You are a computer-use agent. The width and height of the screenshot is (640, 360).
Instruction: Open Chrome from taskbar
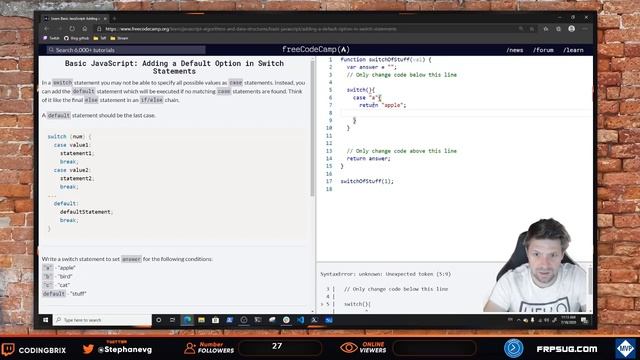[286, 320]
